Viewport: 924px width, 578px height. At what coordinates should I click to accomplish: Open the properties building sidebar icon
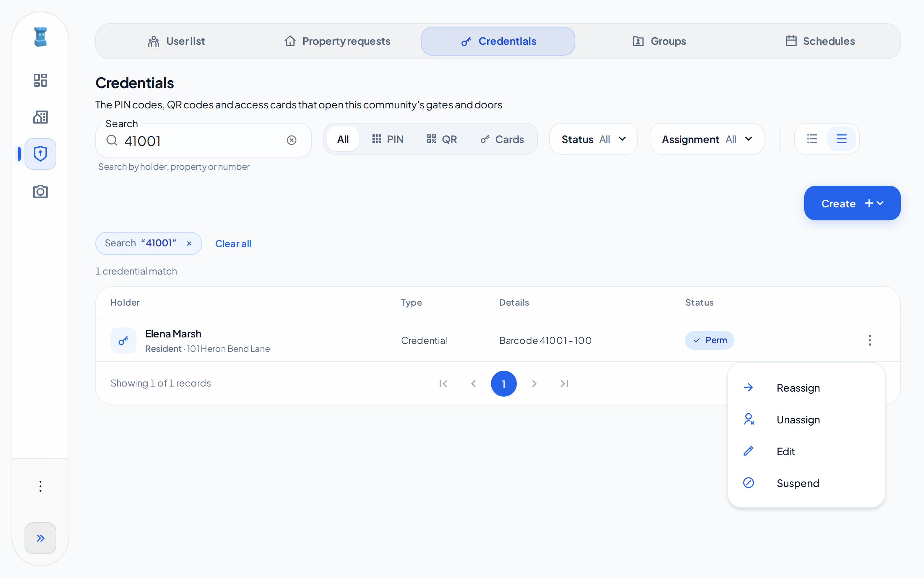(x=40, y=117)
